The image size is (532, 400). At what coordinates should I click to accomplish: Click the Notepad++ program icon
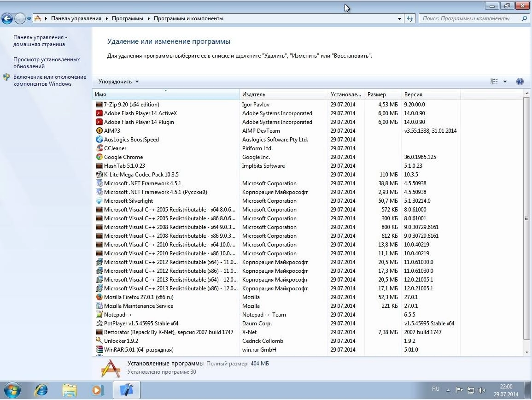click(x=99, y=315)
